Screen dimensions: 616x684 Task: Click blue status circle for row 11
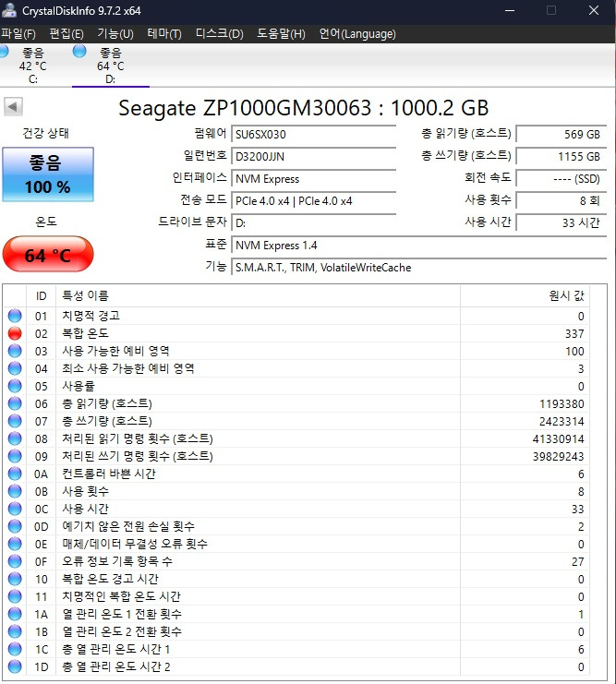[x=15, y=596]
